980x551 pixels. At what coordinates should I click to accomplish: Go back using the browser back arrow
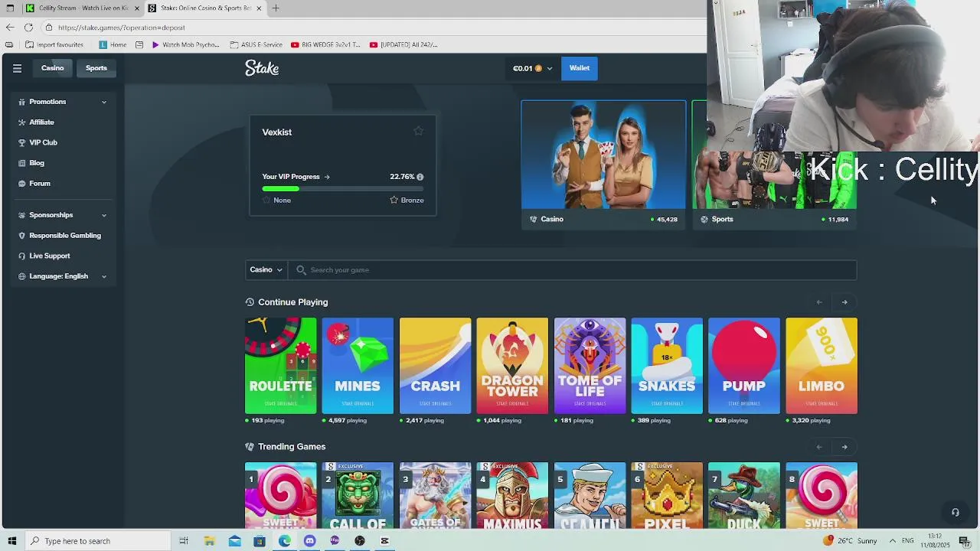[10, 28]
